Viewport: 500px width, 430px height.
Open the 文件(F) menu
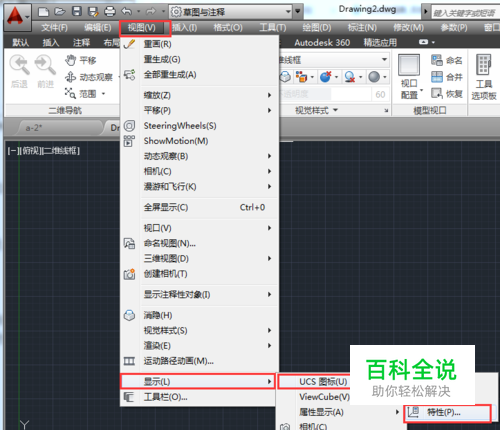54,28
